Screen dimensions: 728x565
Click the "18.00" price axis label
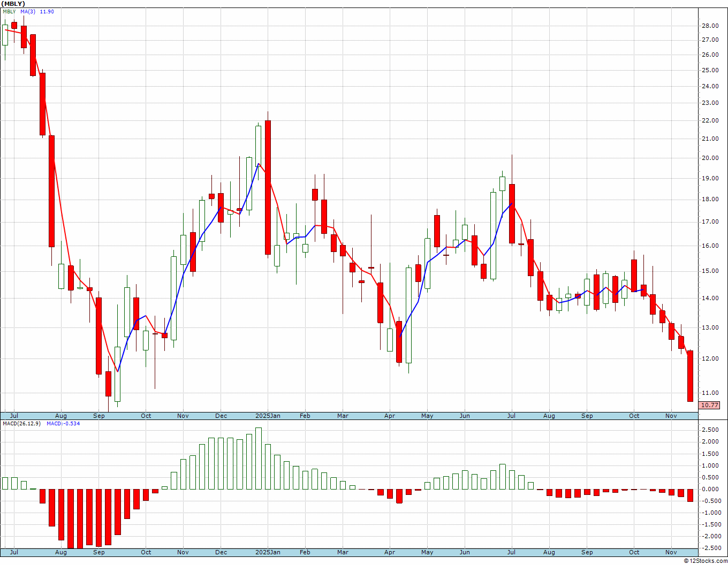point(710,200)
